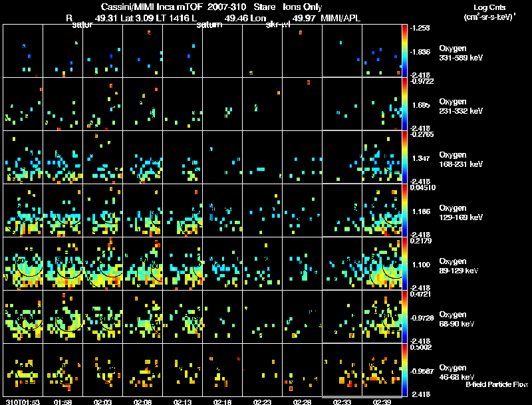Select the 'Oxygen 231-332 keV' row label
The image size is (532, 405).
(x=461, y=106)
